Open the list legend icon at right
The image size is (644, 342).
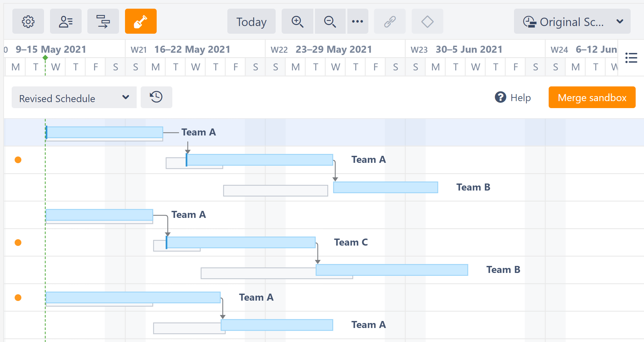[631, 58]
